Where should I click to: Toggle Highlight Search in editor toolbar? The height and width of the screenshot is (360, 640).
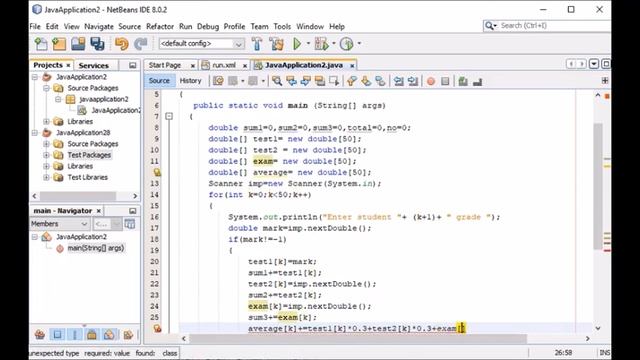tap(320, 81)
